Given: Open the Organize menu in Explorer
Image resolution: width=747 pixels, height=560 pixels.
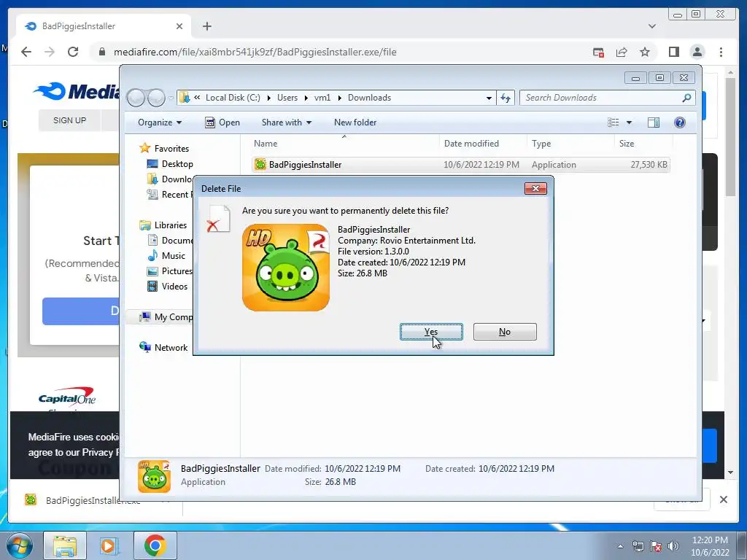Looking at the screenshot, I should click(160, 122).
